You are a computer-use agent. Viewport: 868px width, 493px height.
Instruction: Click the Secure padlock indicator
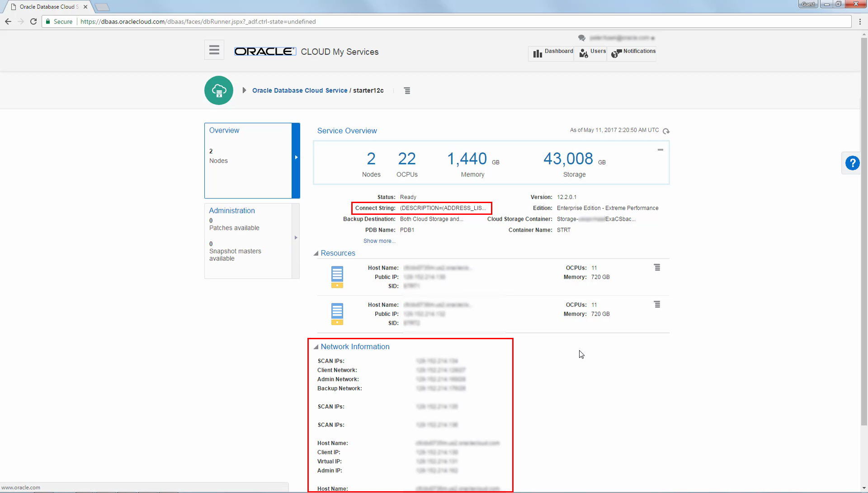coord(59,21)
